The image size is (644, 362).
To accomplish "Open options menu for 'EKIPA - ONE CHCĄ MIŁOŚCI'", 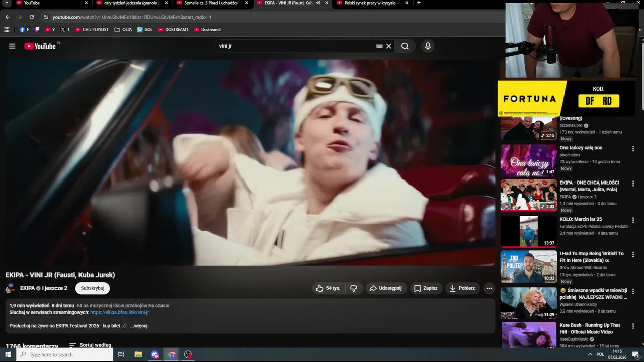I will 633,184.
